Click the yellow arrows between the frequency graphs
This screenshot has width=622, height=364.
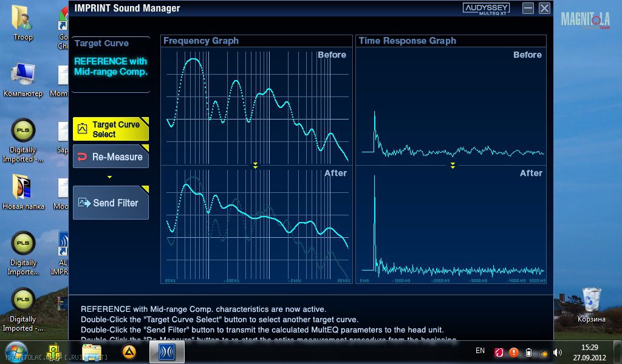click(x=256, y=165)
